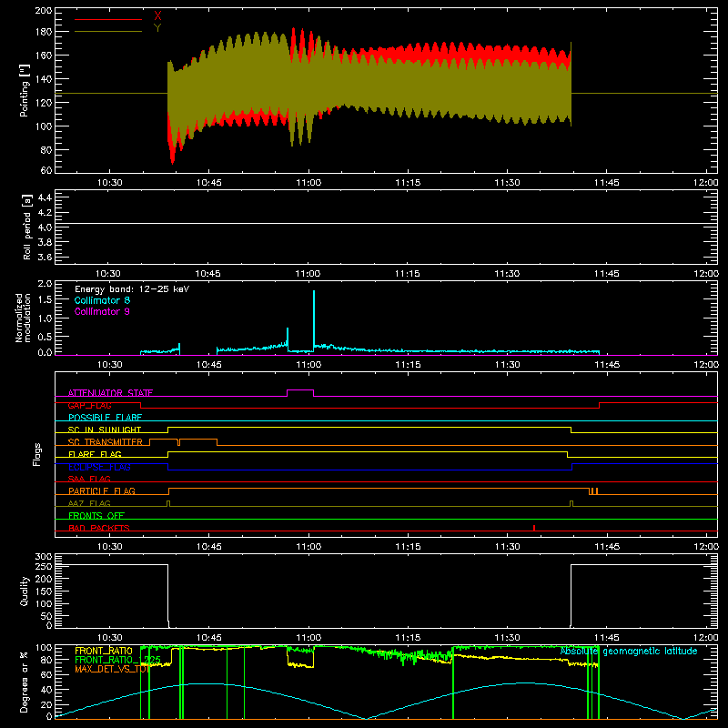The height and width of the screenshot is (728, 728).
Task: Click 11:00 tick label below Pointing plot
Action: (x=308, y=183)
